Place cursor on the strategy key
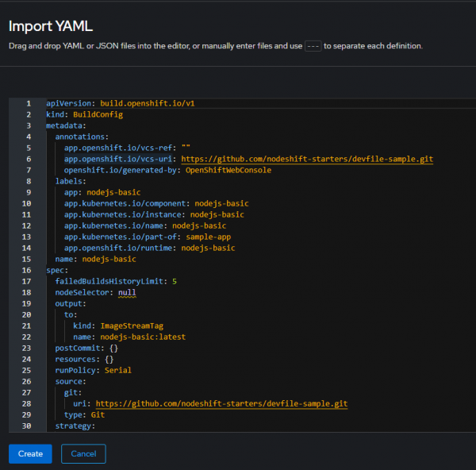The width and height of the screenshot is (476, 470). pyautogui.click(x=75, y=426)
